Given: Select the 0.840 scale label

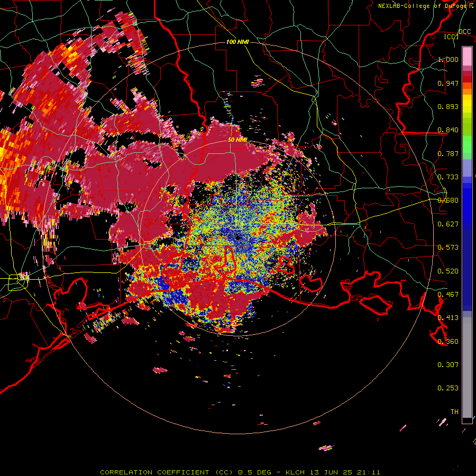Looking at the screenshot, I should coord(448,130).
